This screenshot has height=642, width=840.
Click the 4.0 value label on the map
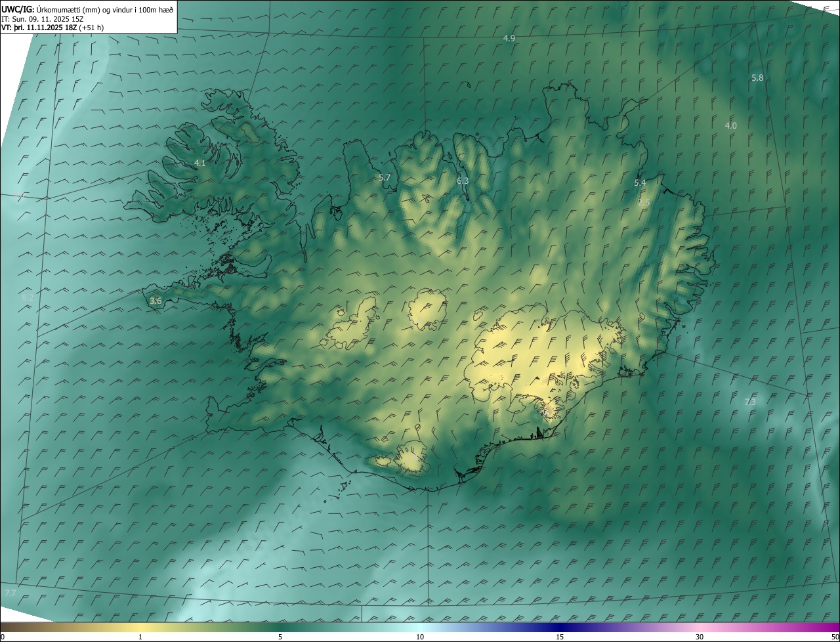[730, 125]
